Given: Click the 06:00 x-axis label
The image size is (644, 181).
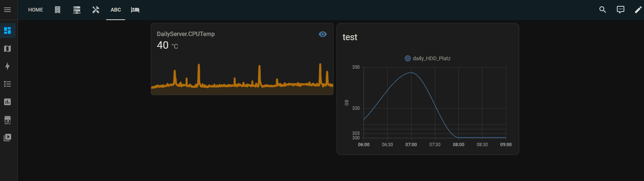Looking at the screenshot, I should pos(364,145).
